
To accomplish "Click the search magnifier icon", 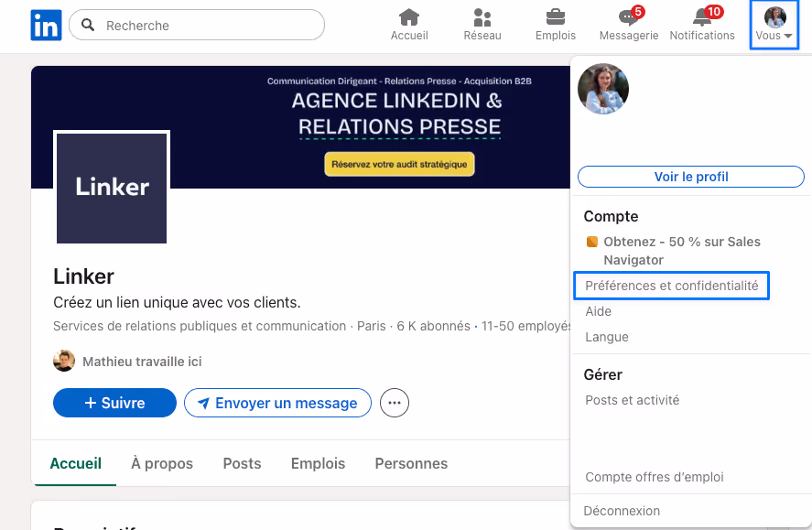I will click(x=88, y=25).
